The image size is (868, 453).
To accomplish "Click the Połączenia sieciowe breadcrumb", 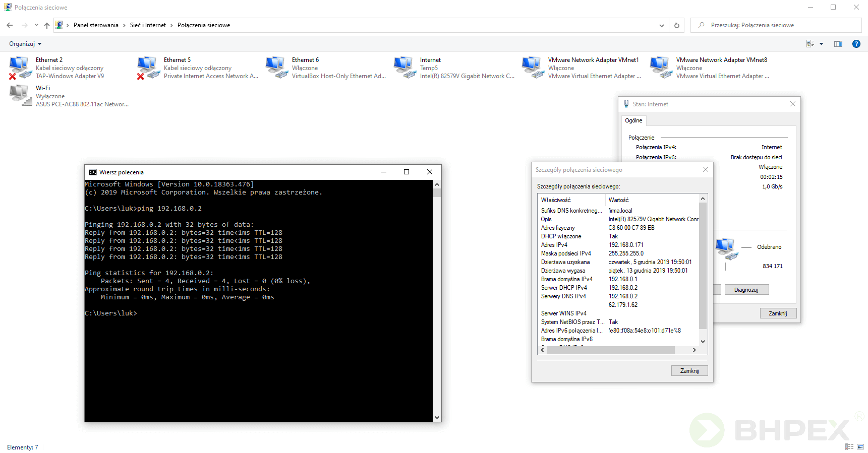I will pos(204,25).
